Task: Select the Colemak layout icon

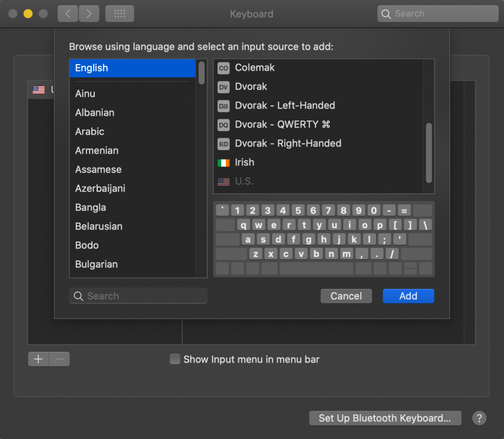Action: point(224,68)
